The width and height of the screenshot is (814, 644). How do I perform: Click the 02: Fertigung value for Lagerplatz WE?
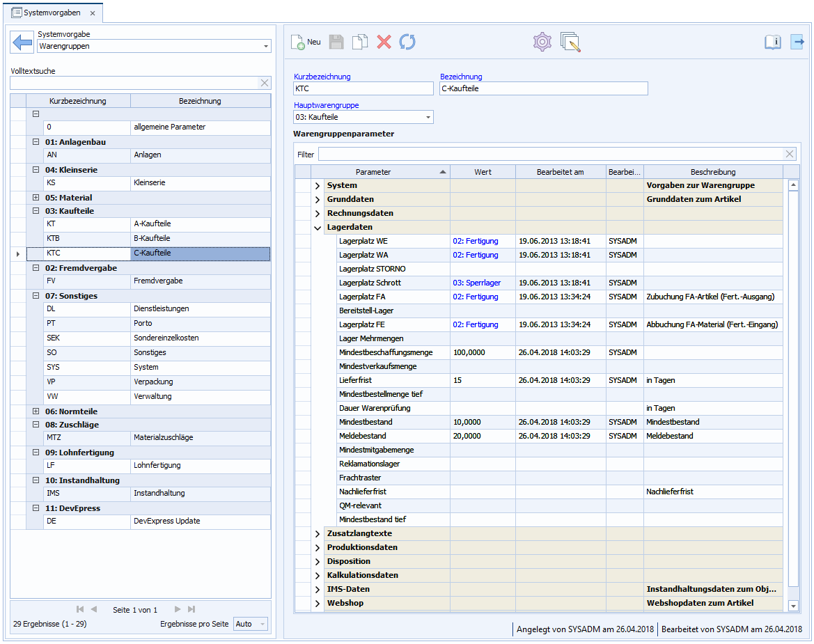[476, 241]
